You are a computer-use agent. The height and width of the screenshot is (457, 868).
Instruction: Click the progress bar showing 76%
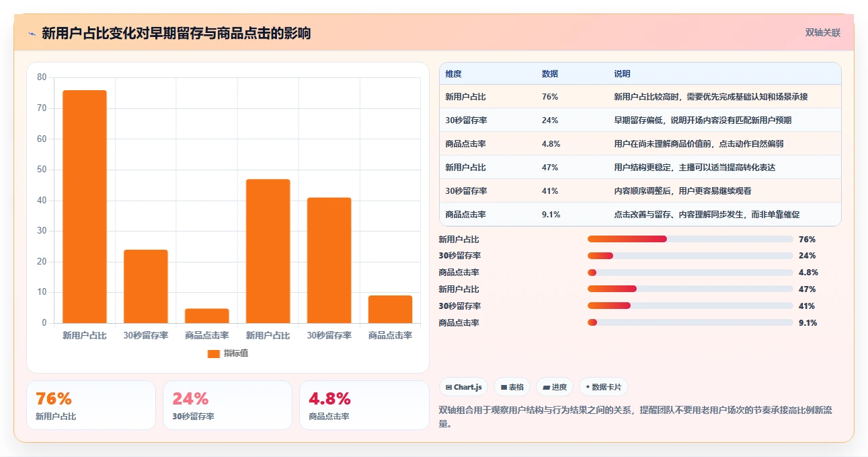tap(691, 239)
